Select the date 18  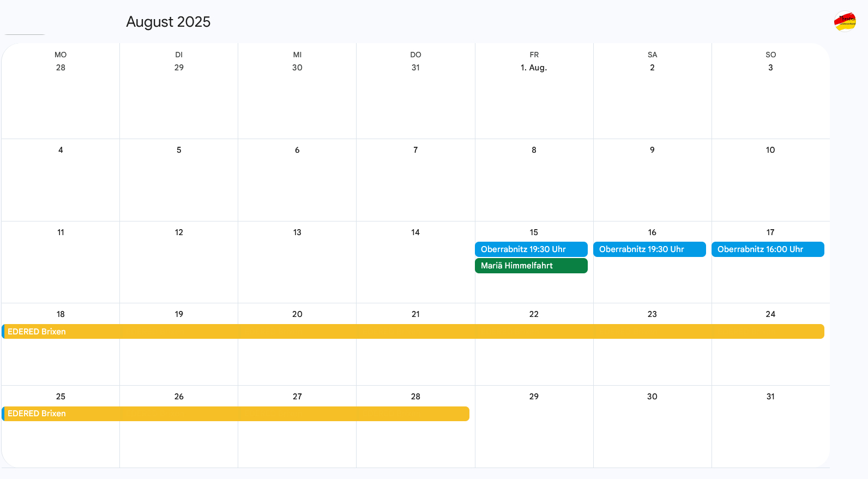tap(61, 314)
